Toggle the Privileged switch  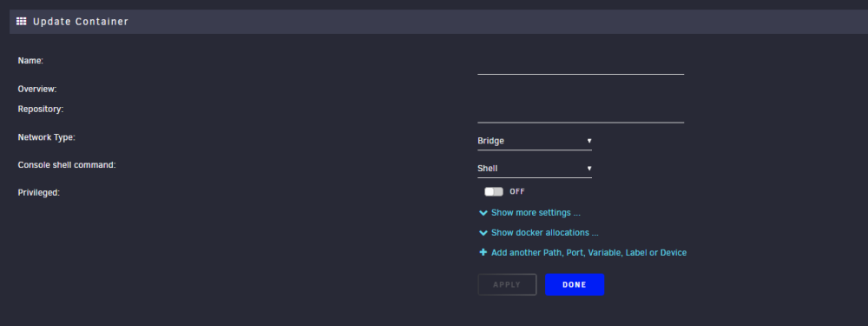494,191
